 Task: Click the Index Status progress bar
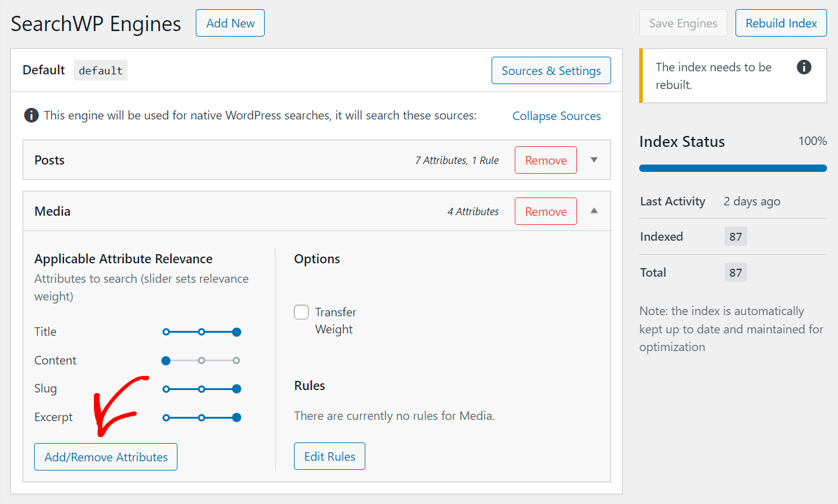[733, 168]
